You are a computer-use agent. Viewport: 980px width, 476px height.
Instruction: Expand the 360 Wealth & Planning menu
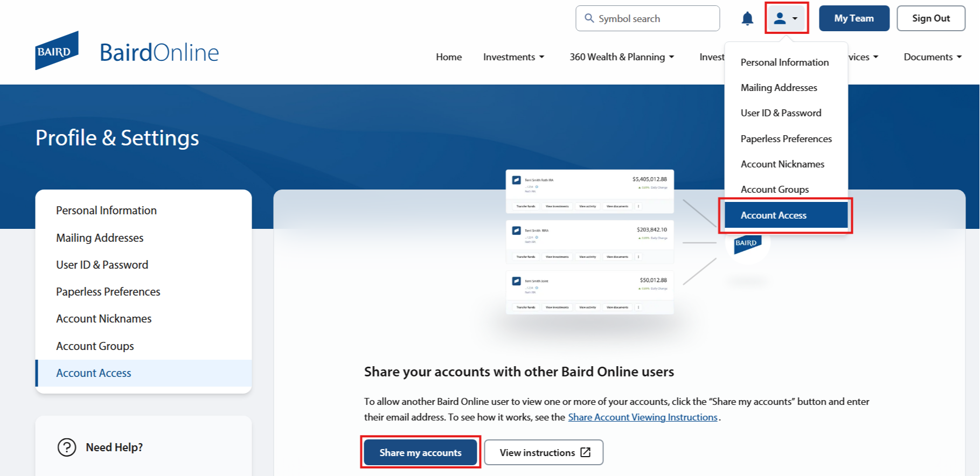click(622, 57)
